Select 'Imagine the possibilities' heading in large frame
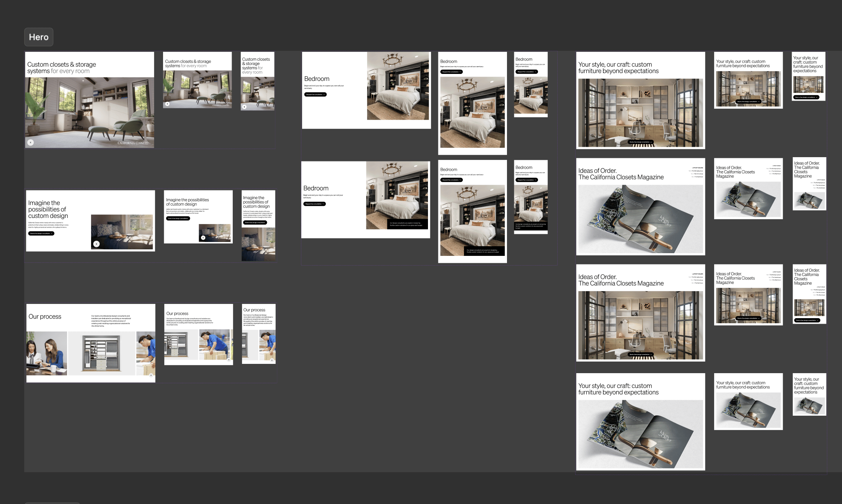This screenshot has height=504, width=842. [x=48, y=209]
